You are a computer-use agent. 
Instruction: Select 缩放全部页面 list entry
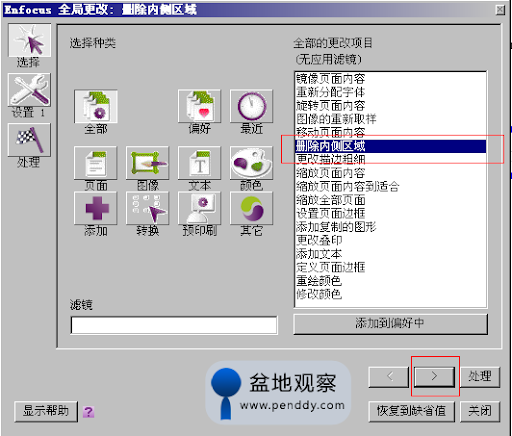coord(331,200)
